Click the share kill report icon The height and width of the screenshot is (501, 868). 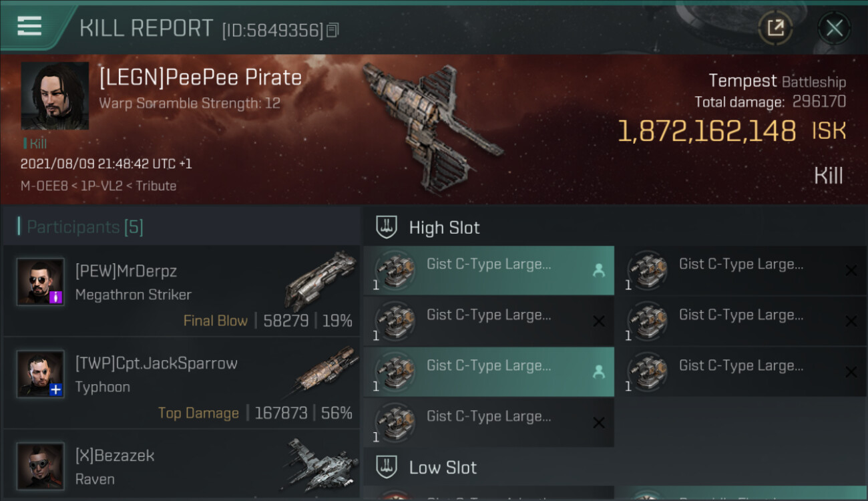pos(775,28)
